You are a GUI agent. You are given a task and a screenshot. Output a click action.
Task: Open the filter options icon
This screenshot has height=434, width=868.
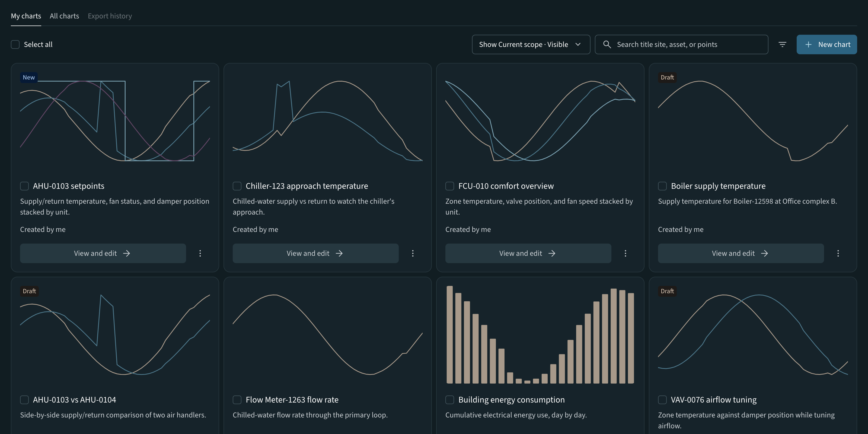pos(782,44)
